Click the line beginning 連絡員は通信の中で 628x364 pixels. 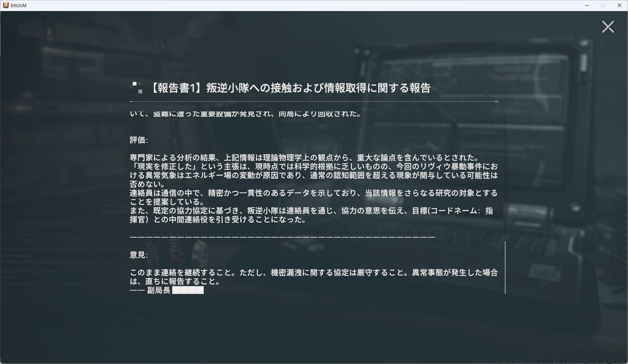point(314,193)
